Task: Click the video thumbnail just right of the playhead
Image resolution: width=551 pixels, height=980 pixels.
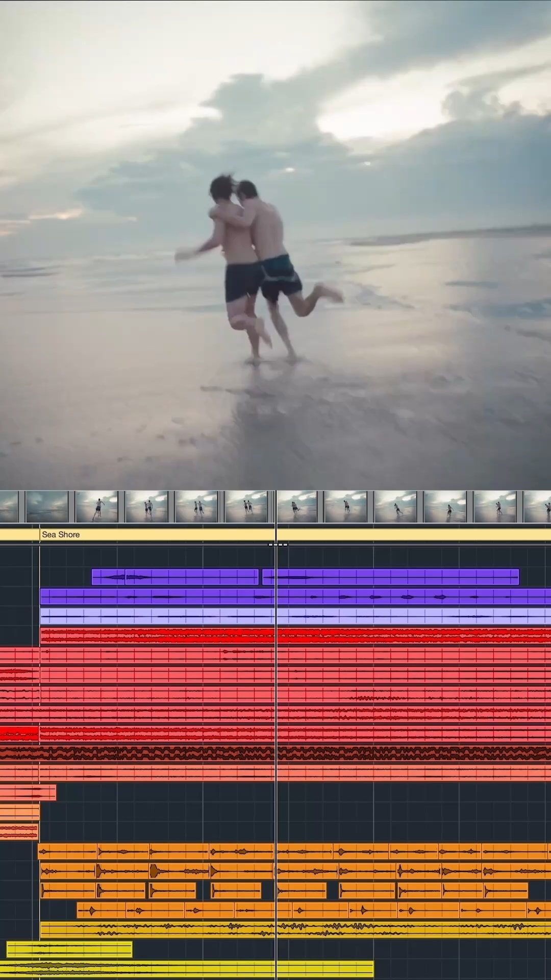Action: point(296,506)
